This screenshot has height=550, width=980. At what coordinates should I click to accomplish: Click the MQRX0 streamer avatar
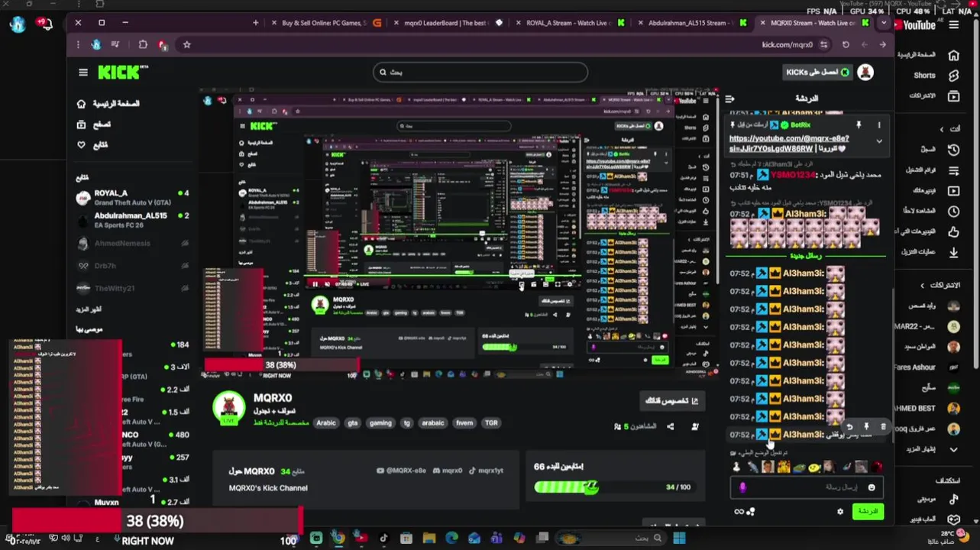coord(228,407)
